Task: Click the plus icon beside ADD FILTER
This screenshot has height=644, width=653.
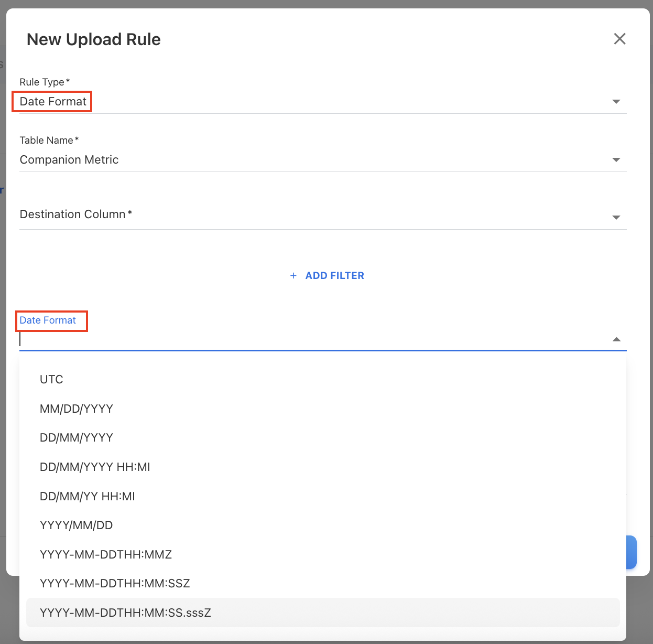Action: [x=293, y=275]
